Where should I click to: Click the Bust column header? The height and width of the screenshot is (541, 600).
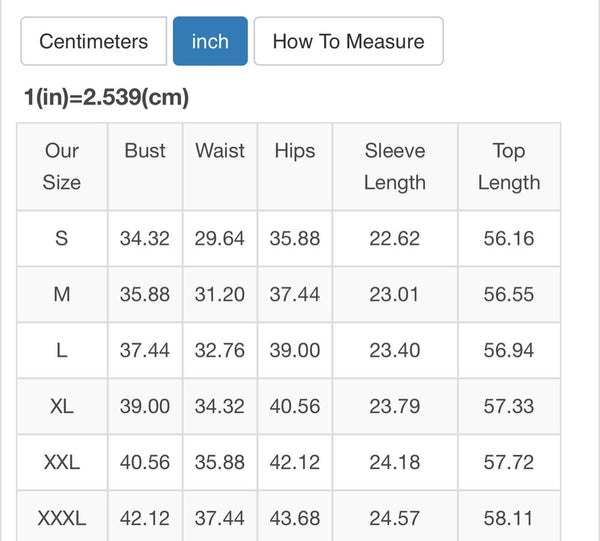pos(145,151)
